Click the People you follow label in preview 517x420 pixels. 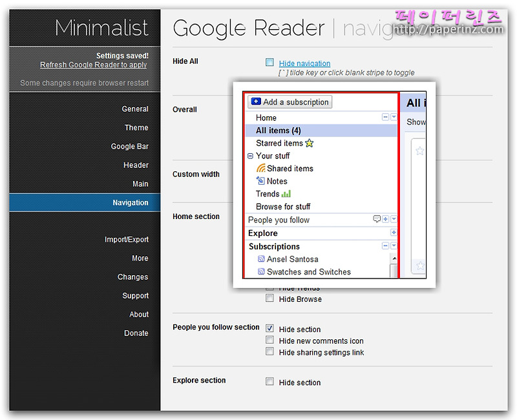(x=279, y=220)
